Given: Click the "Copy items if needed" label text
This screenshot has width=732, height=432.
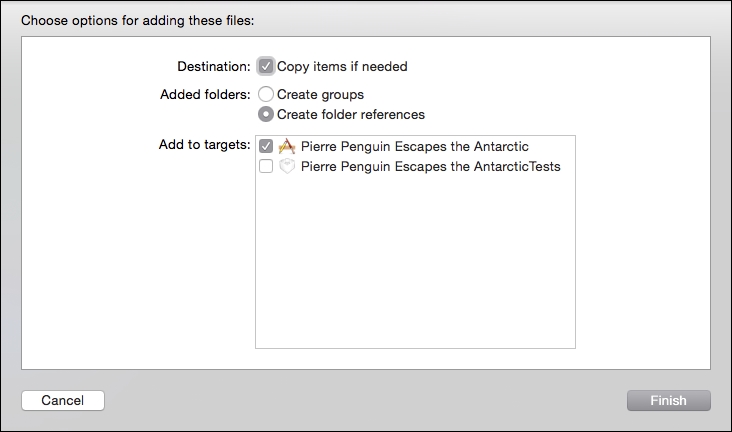Looking at the screenshot, I should (342, 66).
